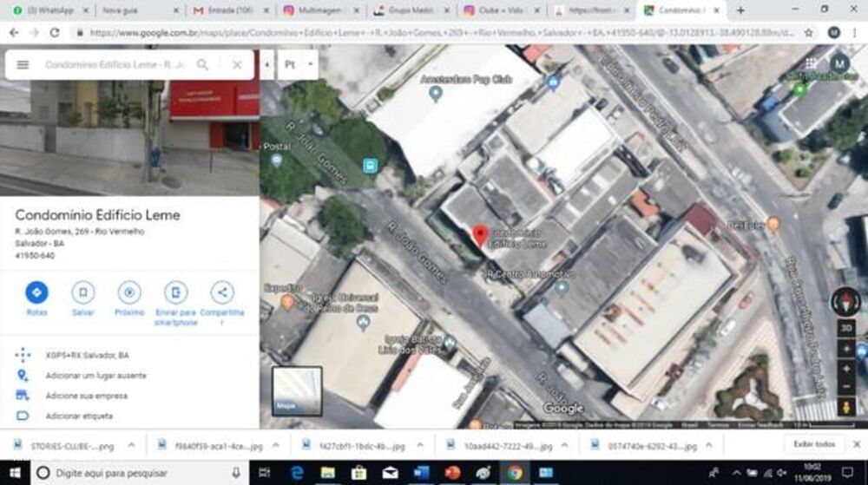
Task: Switch to Mapa view thumbnail
Action: click(297, 391)
